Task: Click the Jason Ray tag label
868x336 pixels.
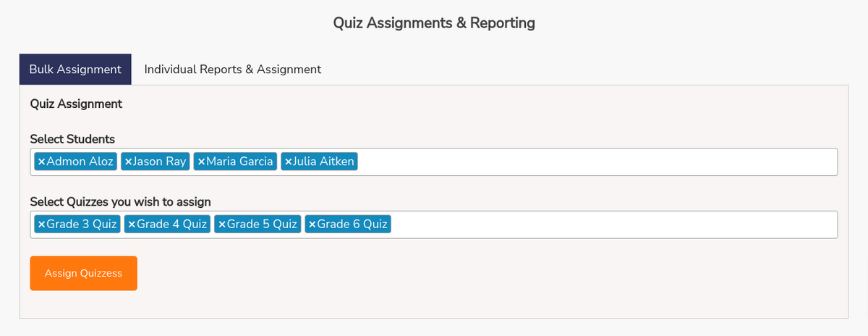Action: click(160, 161)
